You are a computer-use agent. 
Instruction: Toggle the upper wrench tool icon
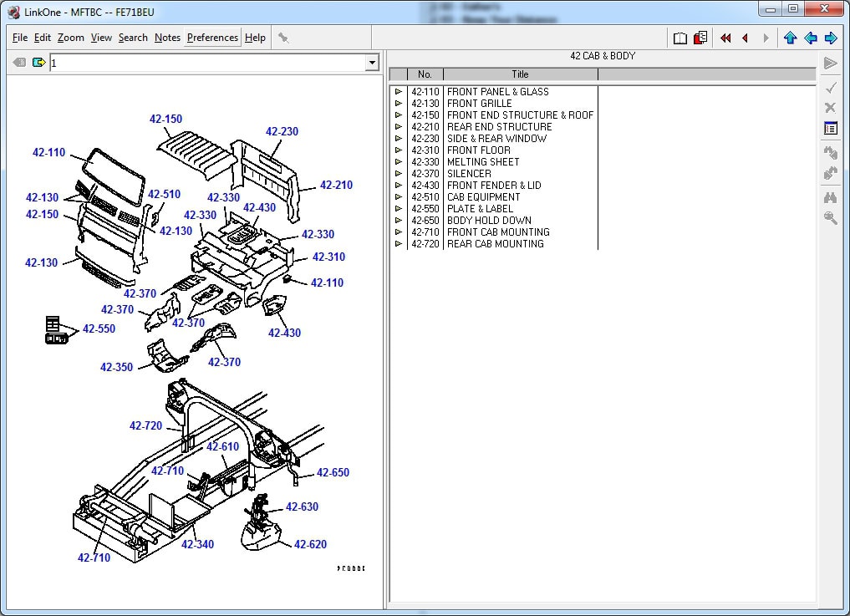point(830,152)
